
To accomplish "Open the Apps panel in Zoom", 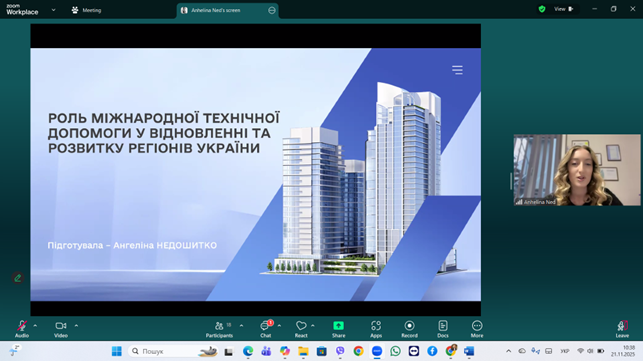I will point(376,329).
